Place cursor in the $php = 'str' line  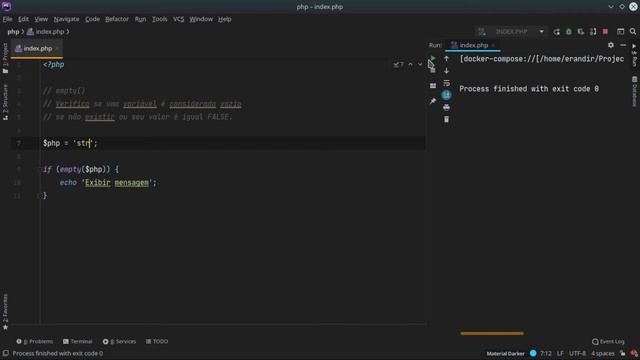218,143
